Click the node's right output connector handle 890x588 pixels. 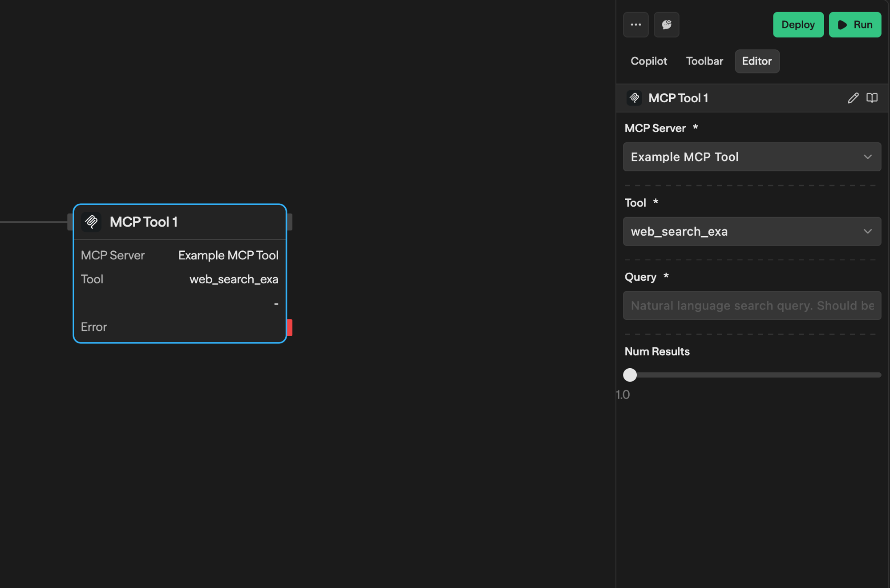[290, 222]
